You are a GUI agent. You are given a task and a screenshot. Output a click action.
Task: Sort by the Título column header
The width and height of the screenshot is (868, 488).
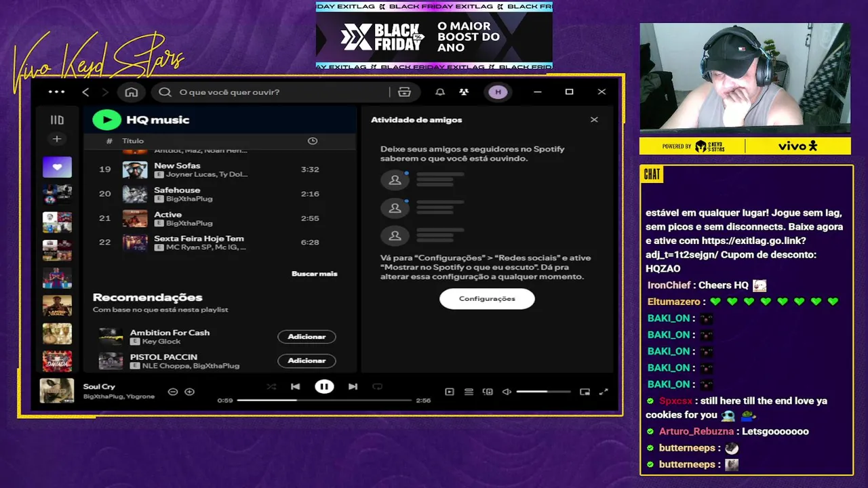[x=133, y=141]
